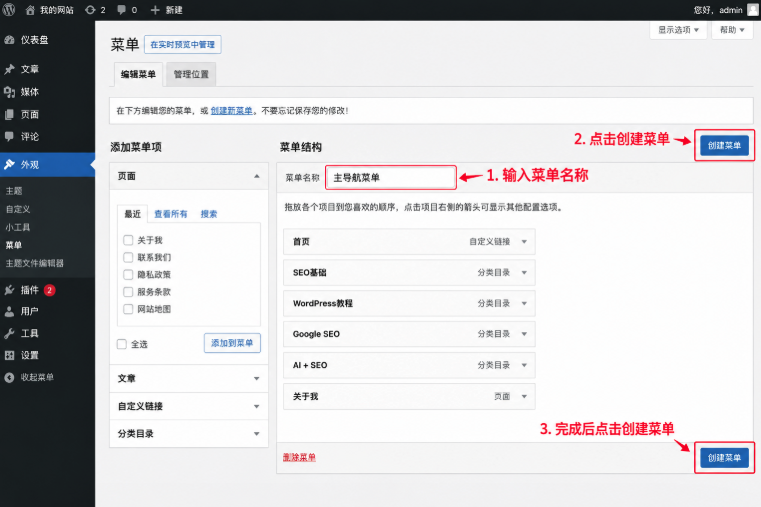
Task: Expand the AI + SEO menu item arrow
Action: tap(524, 365)
